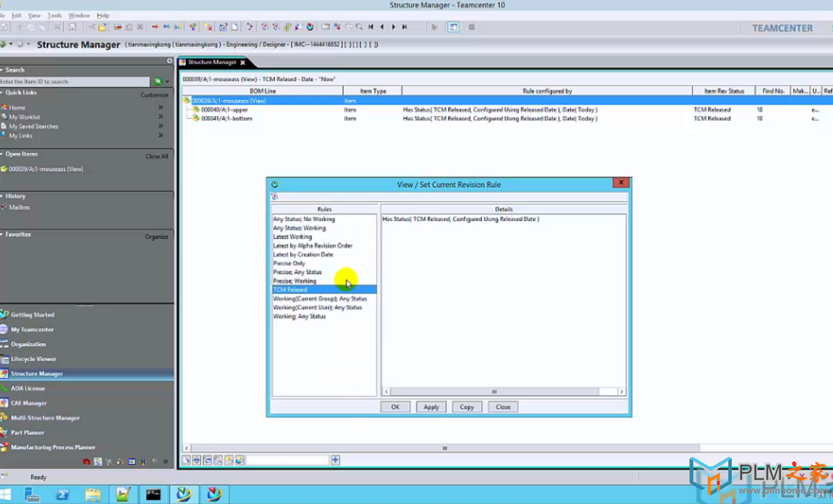Click the Copy button in the dialog
833x504 pixels.
467,407
